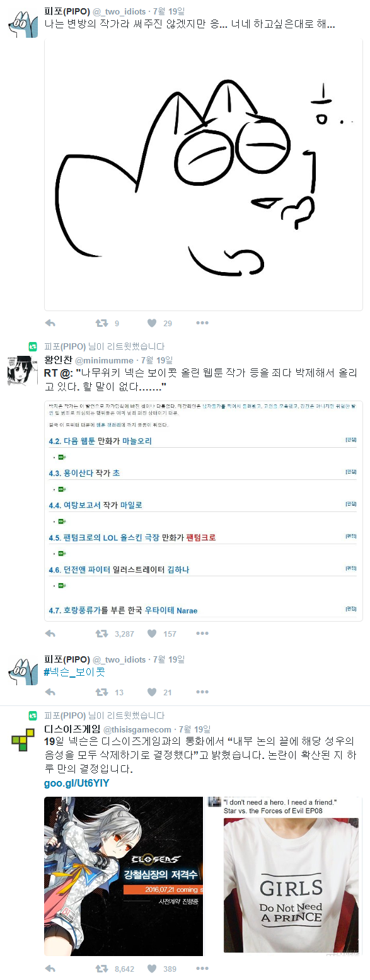The width and height of the screenshot is (370, 980).
Task: Retweet the tweet with 3,287 retweets
Action: pos(101,634)
